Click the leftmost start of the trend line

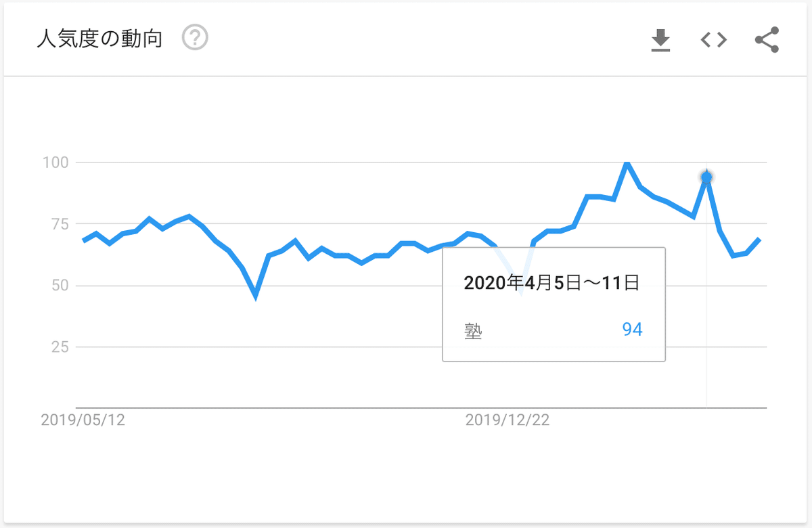pyautogui.click(x=83, y=240)
